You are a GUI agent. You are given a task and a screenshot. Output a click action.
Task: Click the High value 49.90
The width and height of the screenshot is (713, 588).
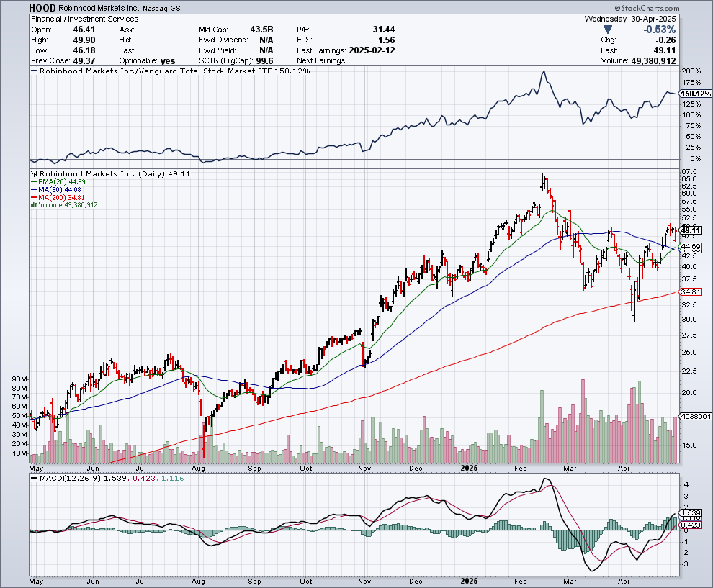[84, 40]
